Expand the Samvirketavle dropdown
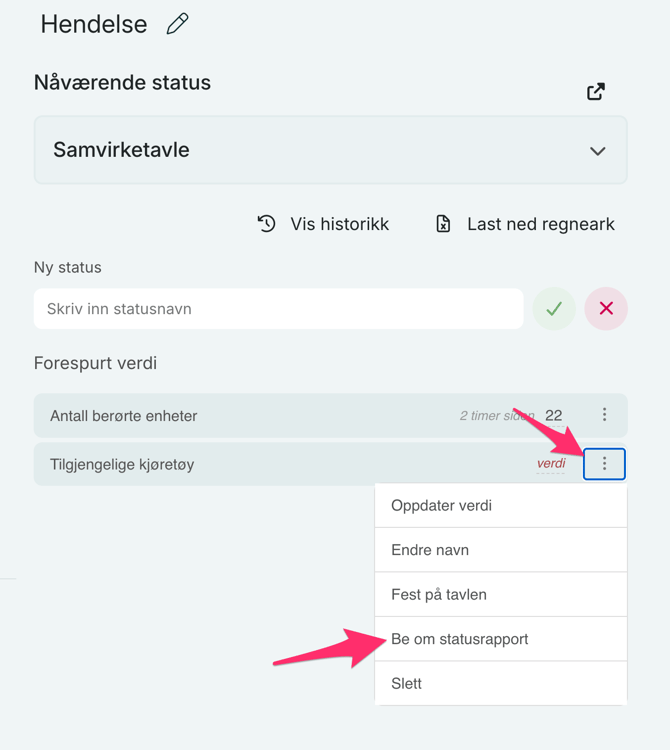This screenshot has width=670, height=750. (x=597, y=151)
